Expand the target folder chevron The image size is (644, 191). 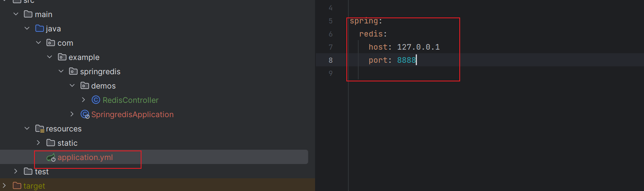[4, 186]
